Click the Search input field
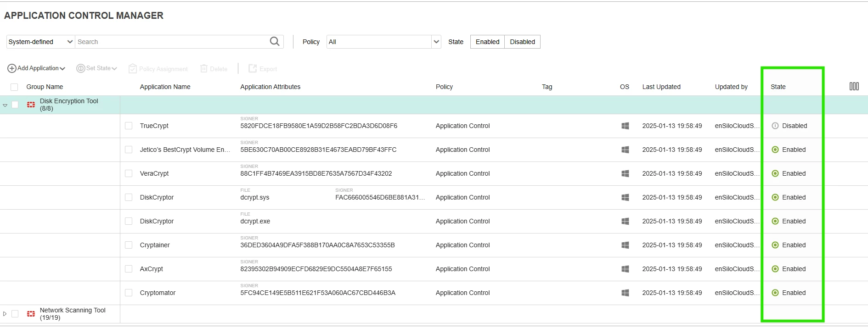The width and height of the screenshot is (868, 328). point(173,42)
